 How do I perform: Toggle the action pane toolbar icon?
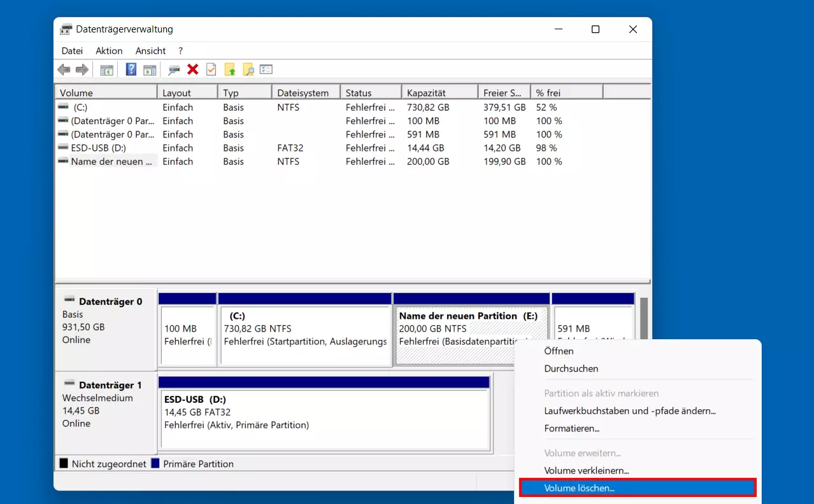pyautogui.click(x=150, y=69)
